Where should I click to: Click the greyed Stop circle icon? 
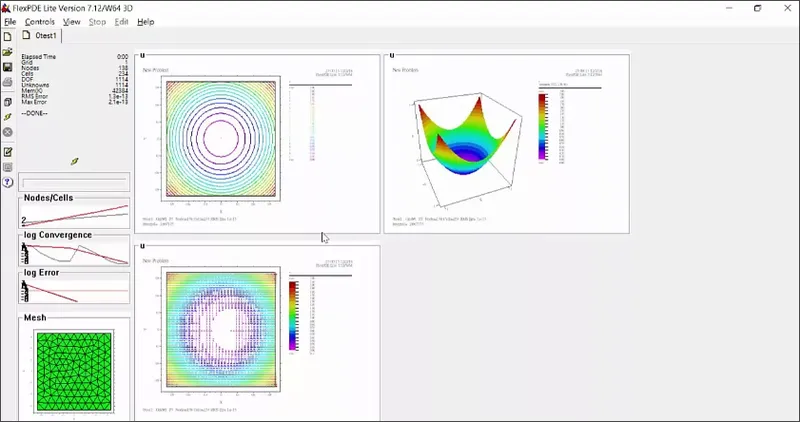click(7, 132)
